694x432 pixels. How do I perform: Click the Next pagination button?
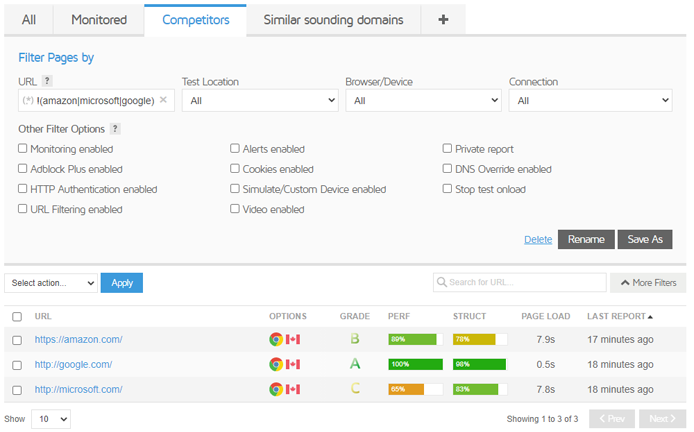point(663,419)
